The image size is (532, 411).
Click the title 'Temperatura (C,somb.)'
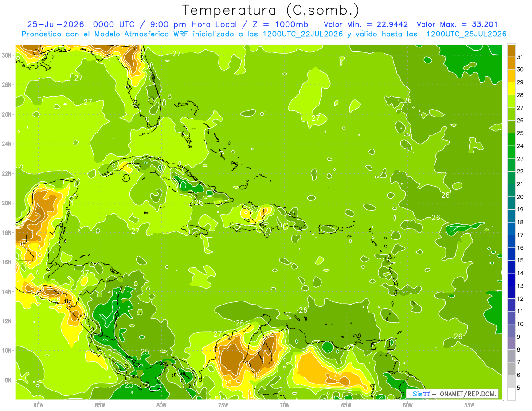pos(271,10)
